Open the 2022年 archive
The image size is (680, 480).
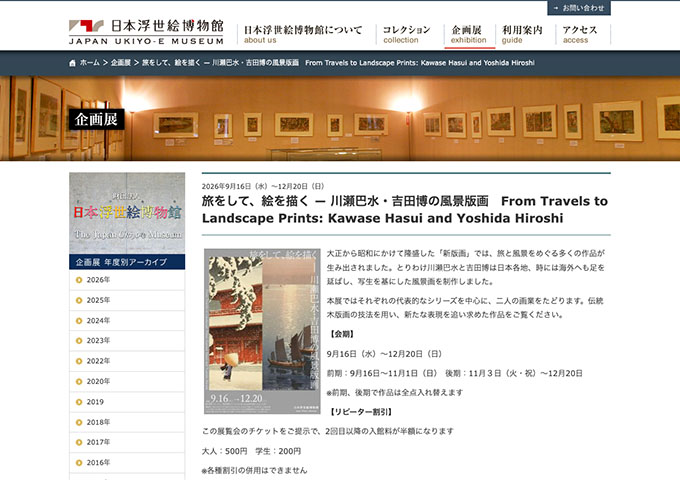[127, 361]
